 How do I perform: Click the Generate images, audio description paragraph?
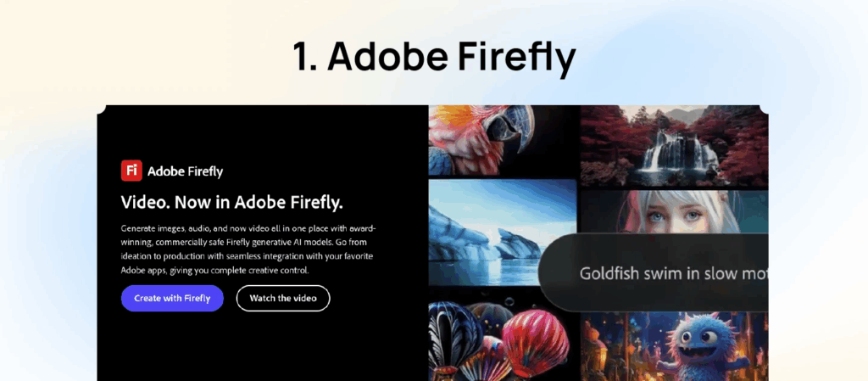249,249
